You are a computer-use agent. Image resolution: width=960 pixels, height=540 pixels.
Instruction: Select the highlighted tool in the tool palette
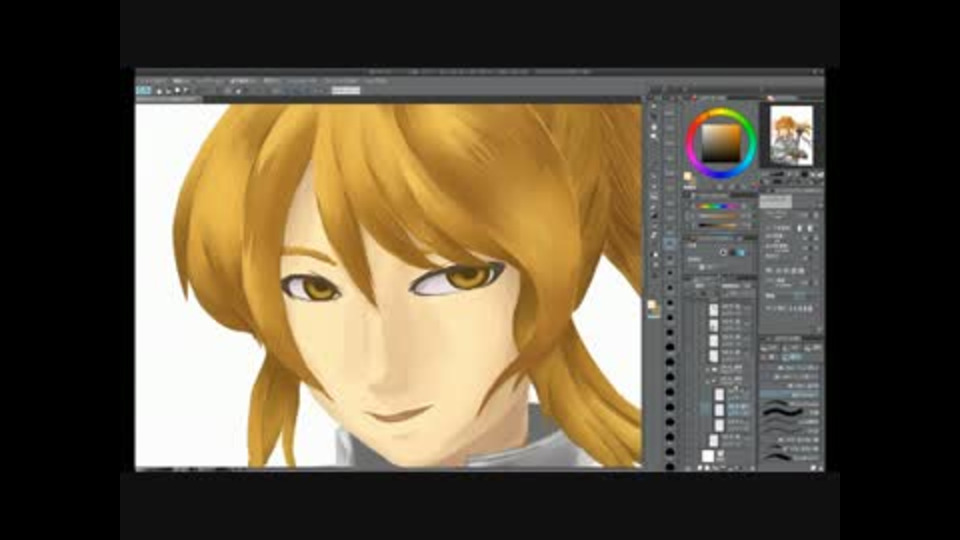click(670, 244)
